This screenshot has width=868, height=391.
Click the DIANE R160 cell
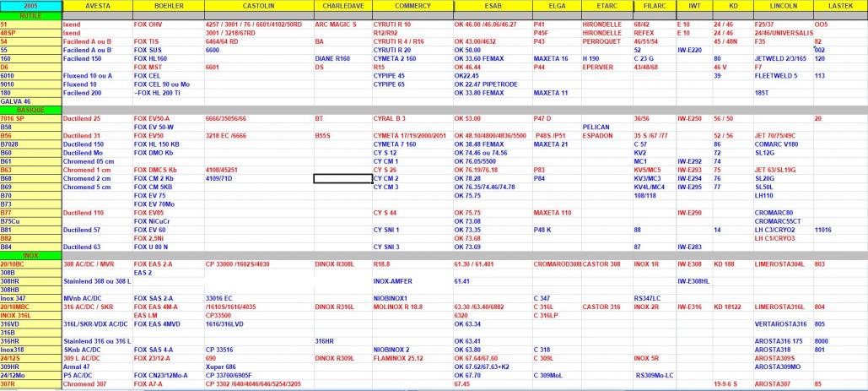point(332,58)
